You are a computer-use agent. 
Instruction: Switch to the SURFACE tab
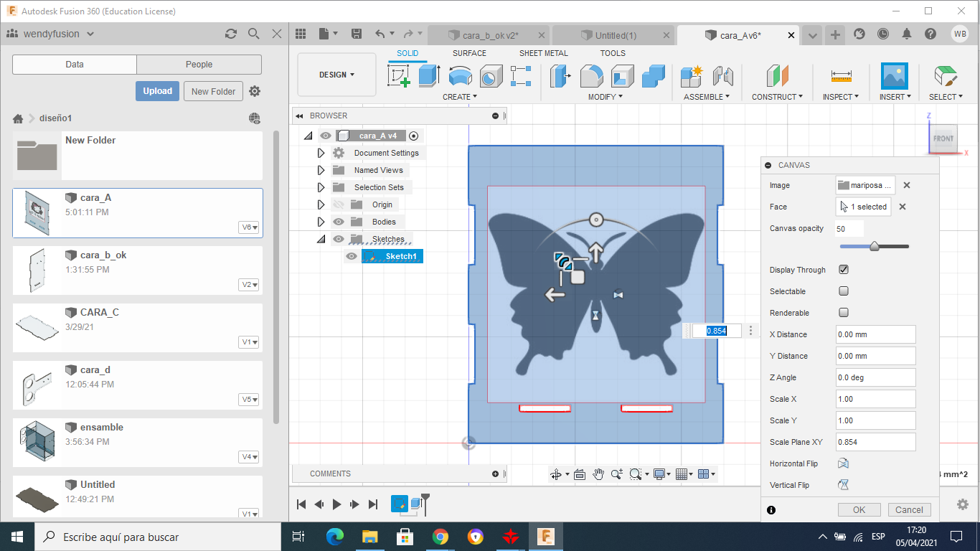(x=469, y=53)
